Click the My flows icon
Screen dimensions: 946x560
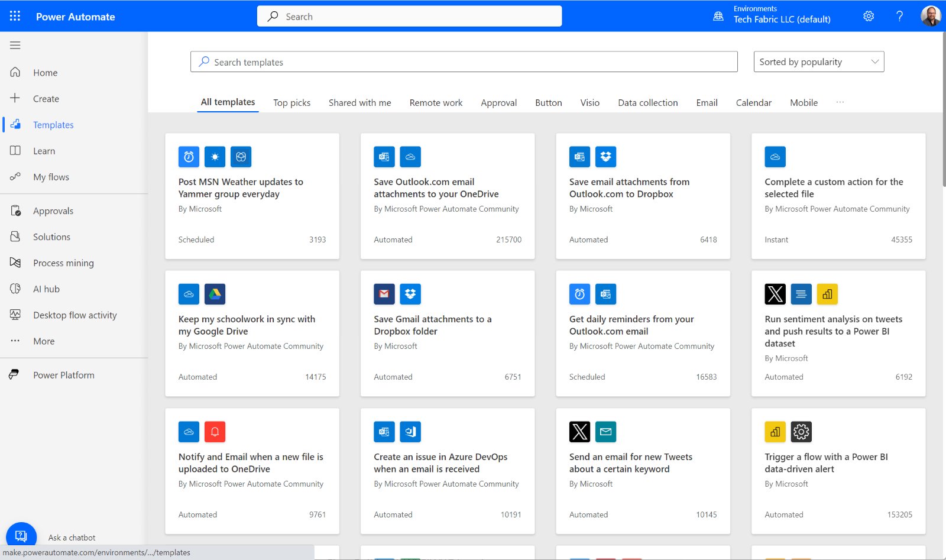15,176
